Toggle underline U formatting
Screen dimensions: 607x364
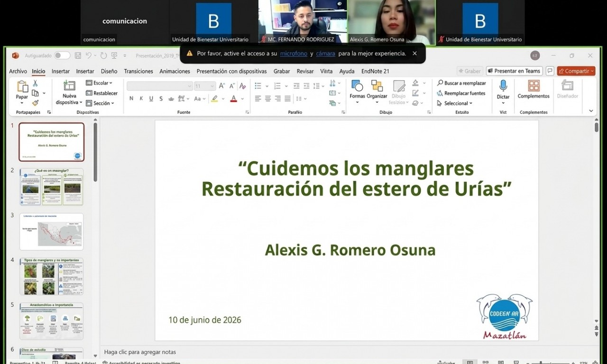click(151, 99)
